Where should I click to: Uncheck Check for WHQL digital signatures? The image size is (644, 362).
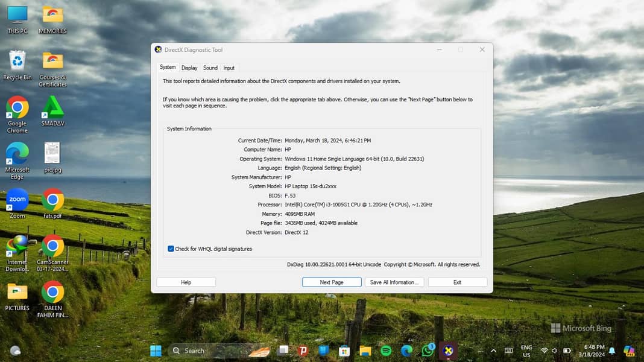point(171,249)
